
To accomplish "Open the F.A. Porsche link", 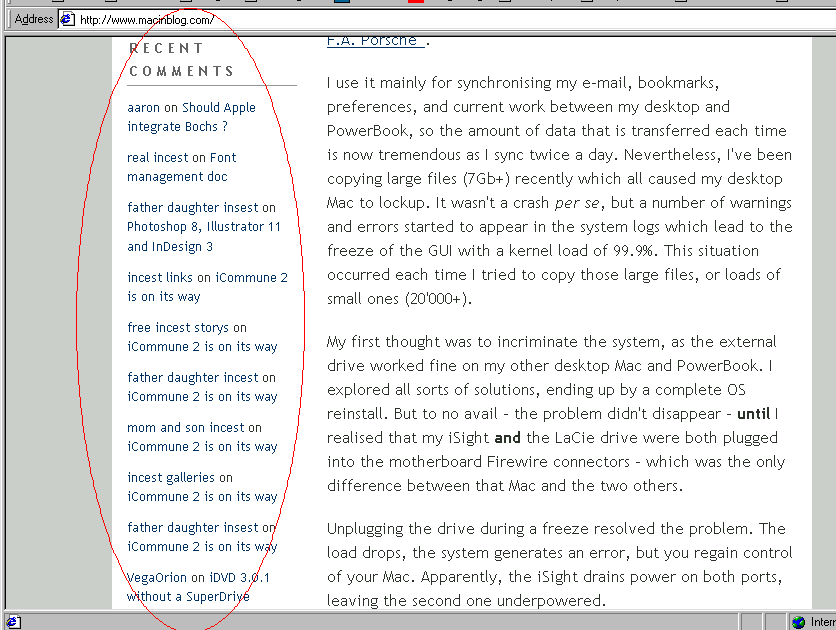I will coord(375,41).
